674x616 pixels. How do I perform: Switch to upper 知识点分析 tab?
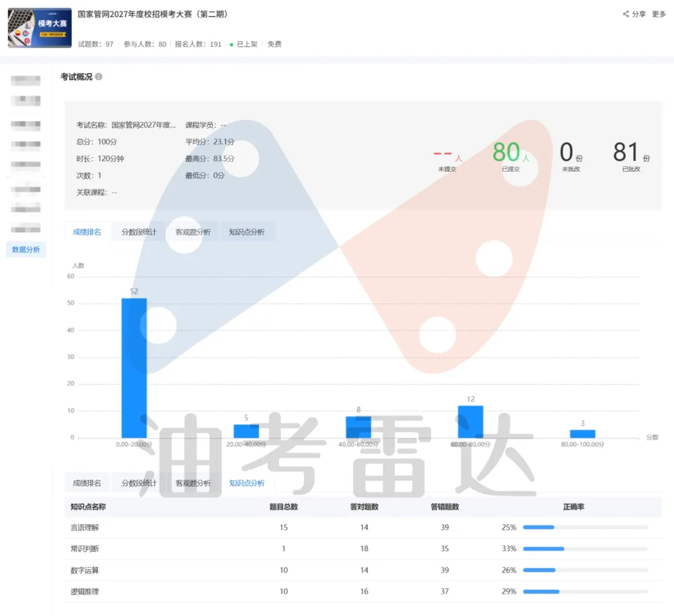(x=247, y=232)
